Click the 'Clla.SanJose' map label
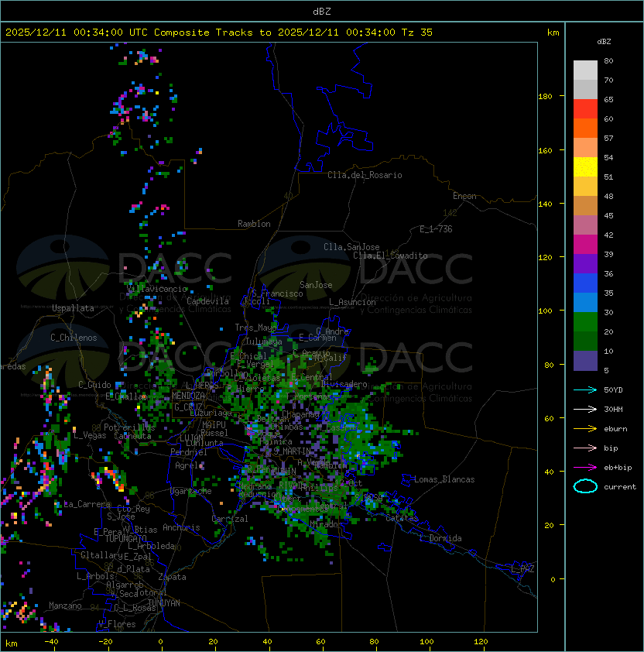644x652 pixels. pos(351,247)
